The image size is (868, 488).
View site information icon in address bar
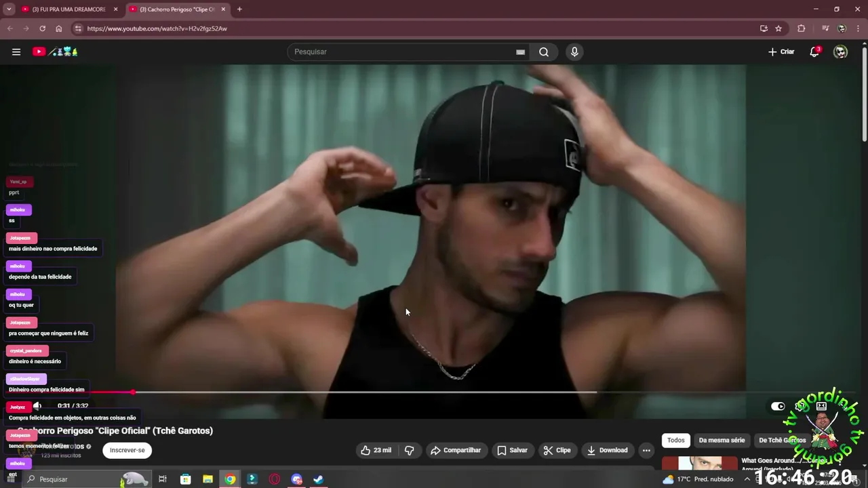[78, 28]
